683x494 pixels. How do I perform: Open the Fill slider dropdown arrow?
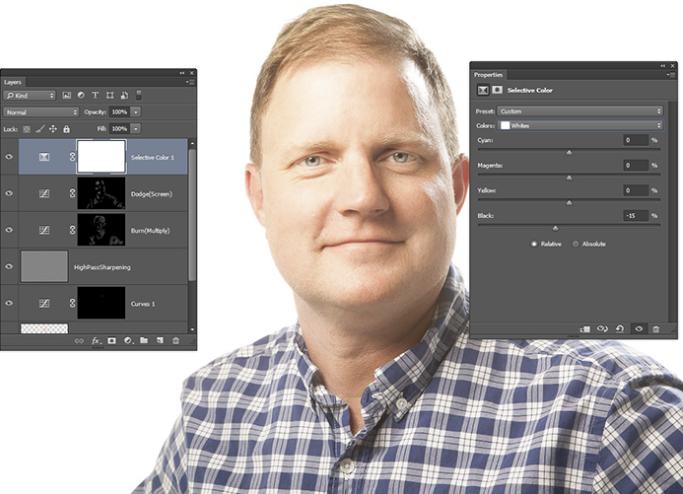point(136,129)
